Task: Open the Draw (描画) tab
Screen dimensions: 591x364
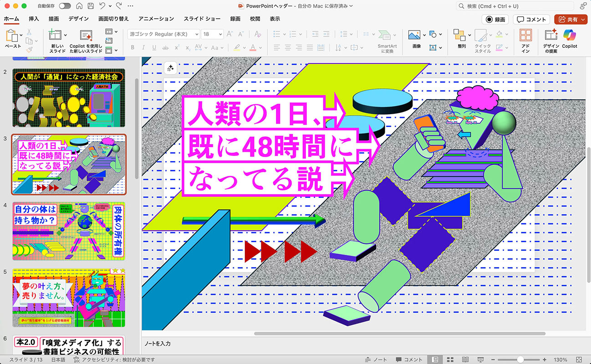Action: [54, 19]
